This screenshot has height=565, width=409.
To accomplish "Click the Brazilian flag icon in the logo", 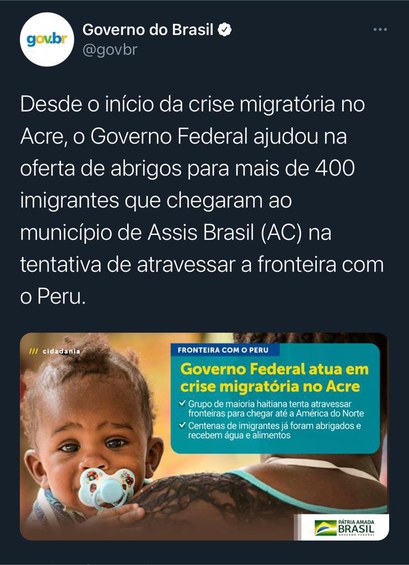I will (x=325, y=528).
